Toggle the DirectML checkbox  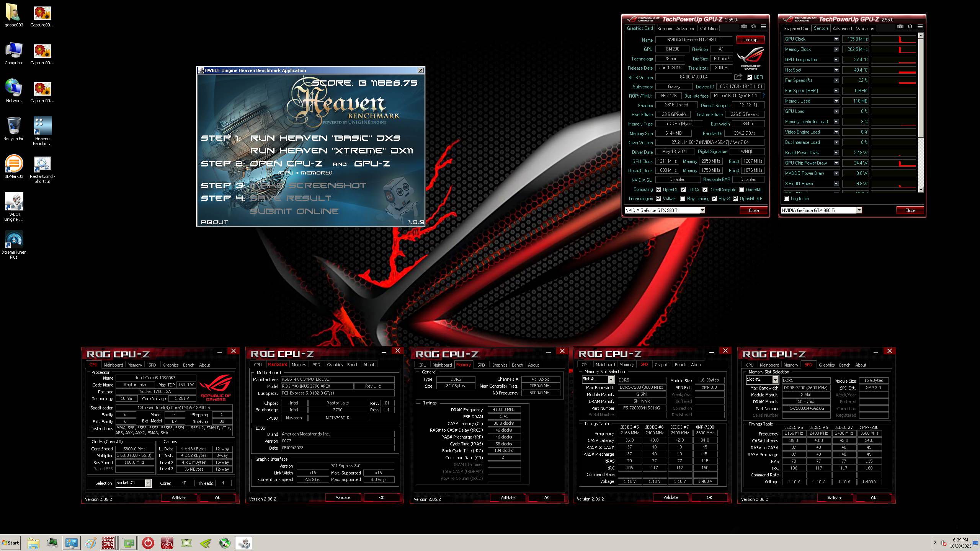(742, 190)
